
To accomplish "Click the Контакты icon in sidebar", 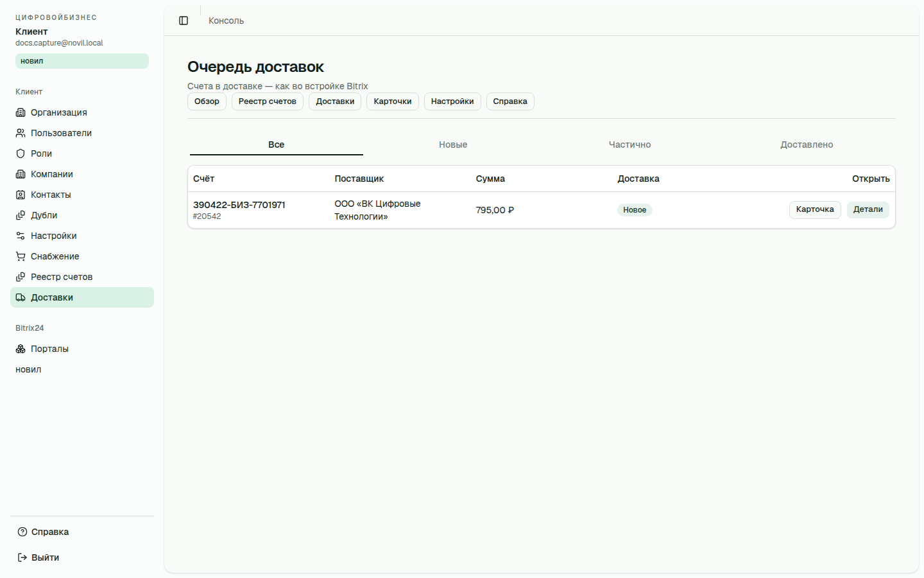I will click(21, 195).
